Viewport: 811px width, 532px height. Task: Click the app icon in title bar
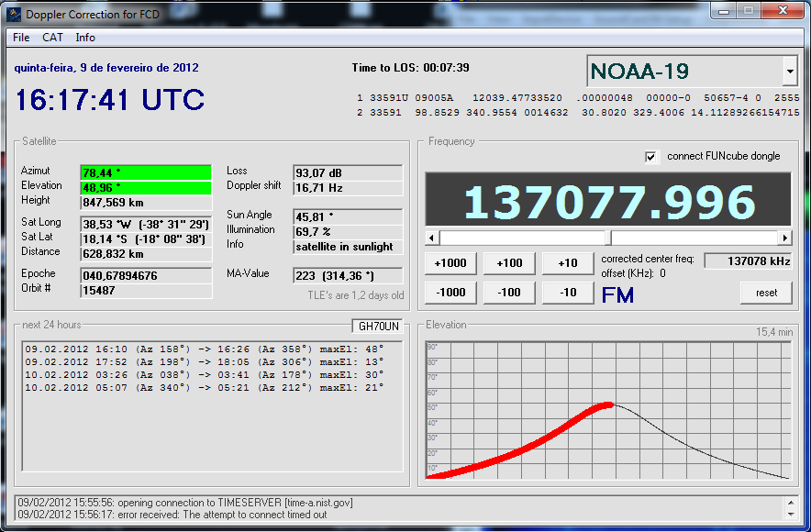click(15, 14)
